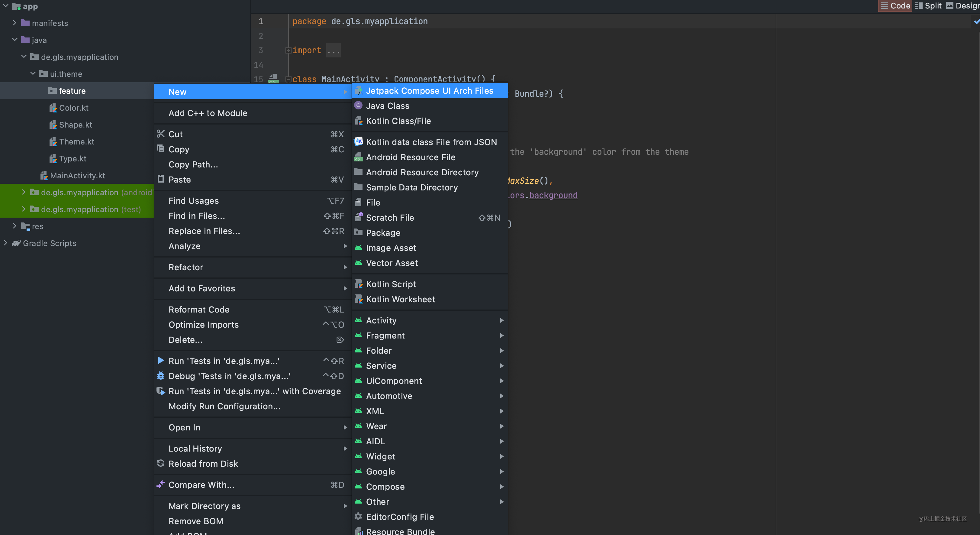Expand the manifests folder
The width and height of the screenshot is (980, 535).
click(x=15, y=23)
